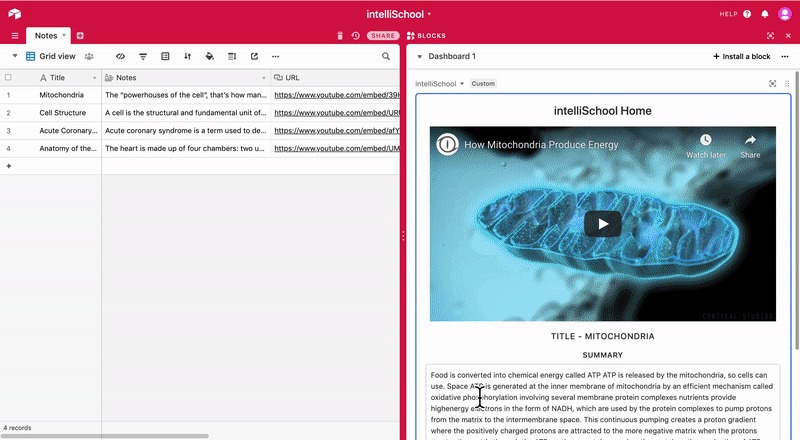Open the sort tool
Screen dimensions: 800x440
[188, 56]
